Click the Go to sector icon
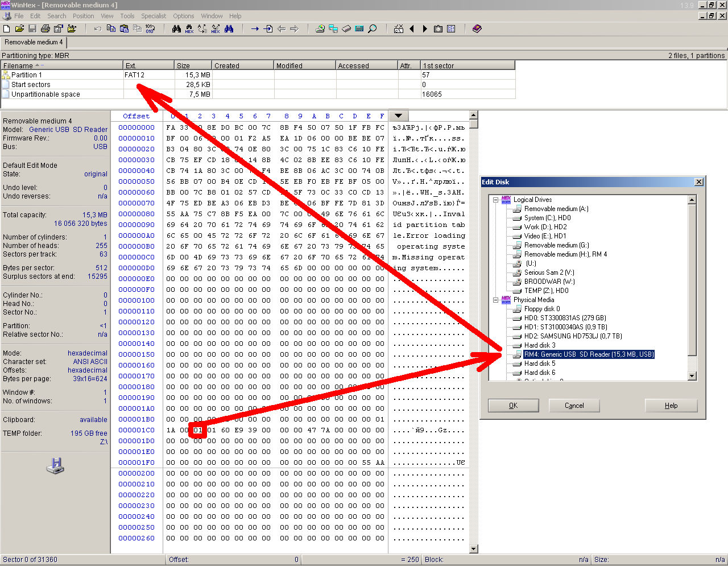The height and width of the screenshot is (566, 728). click(268, 28)
